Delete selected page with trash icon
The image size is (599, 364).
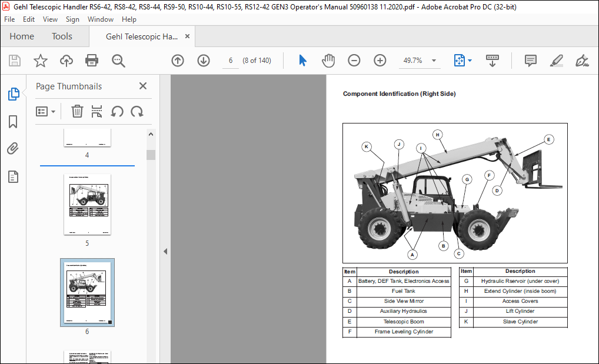(77, 112)
